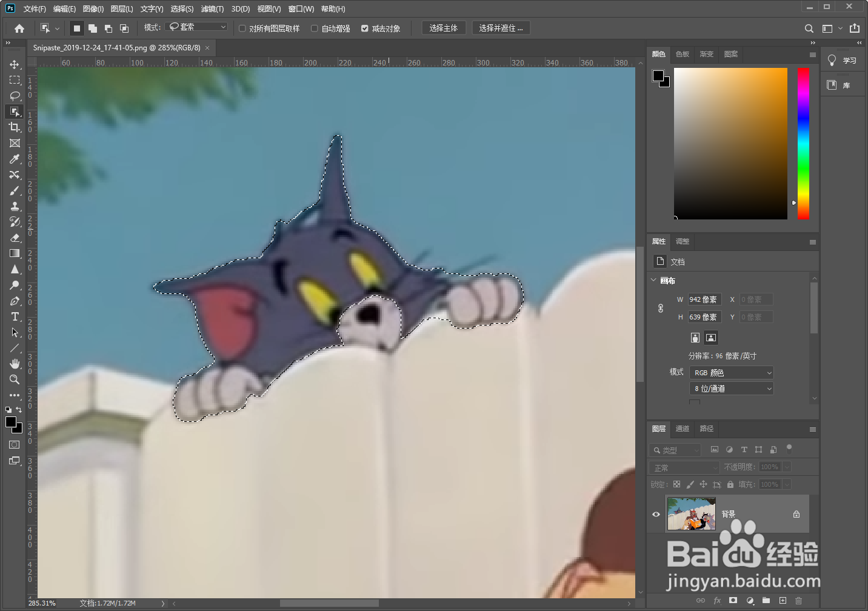Open the 滤镜(T) menu
Viewport: 868px width, 611px height.
coord(212,9)
